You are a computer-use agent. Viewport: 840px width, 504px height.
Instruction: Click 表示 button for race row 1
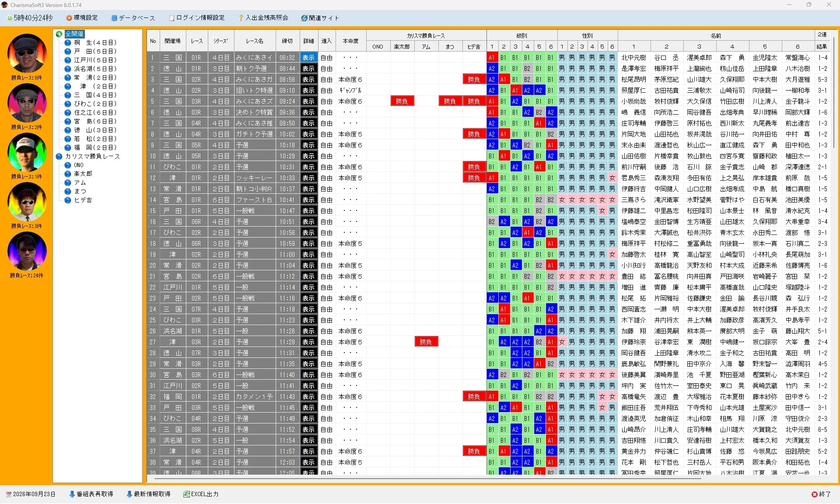[x=308, y=57]
